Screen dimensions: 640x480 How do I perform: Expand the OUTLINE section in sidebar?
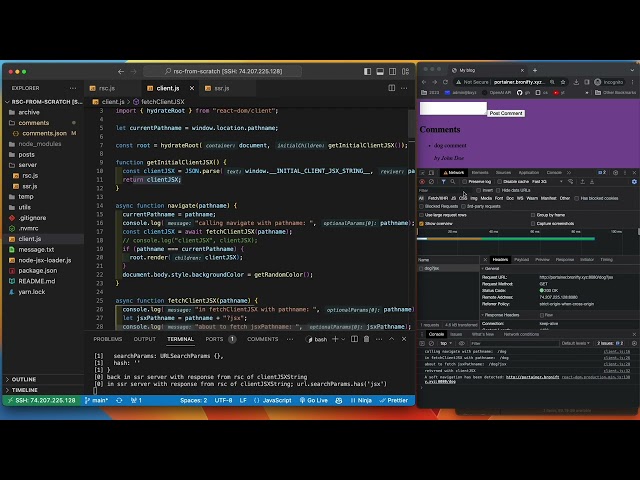[x=24, y=379]
